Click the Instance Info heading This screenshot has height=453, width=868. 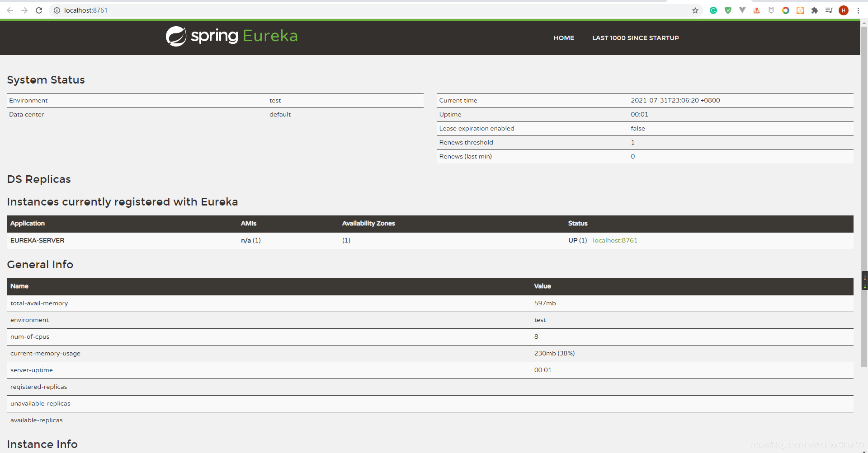click(x=42, y=444)
